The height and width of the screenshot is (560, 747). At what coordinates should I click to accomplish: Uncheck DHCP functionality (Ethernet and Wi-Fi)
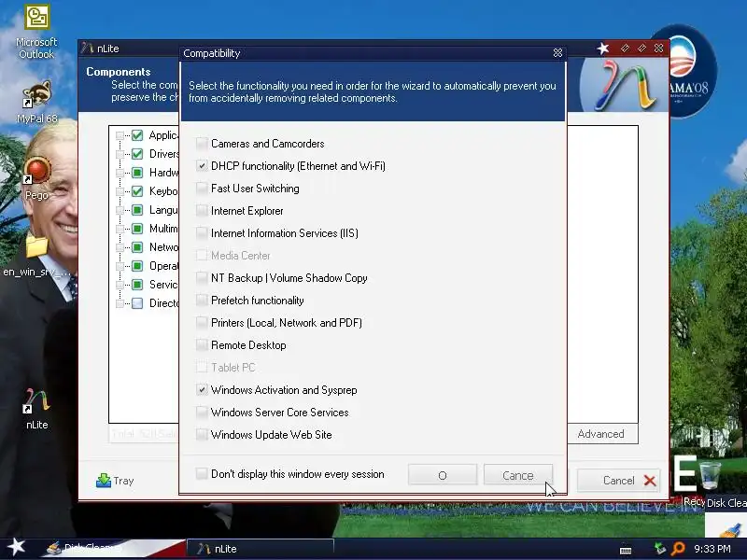pyautogui.click(x=202, y=166)
